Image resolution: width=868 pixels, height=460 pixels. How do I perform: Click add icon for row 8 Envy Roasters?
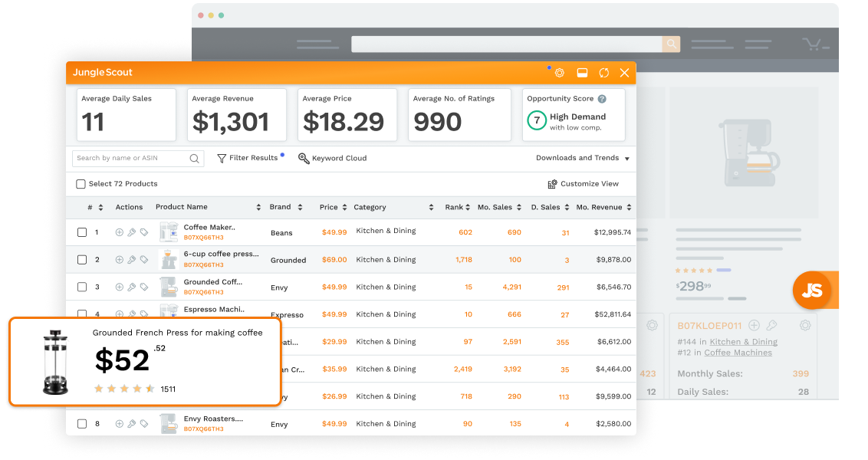point(119,424)
